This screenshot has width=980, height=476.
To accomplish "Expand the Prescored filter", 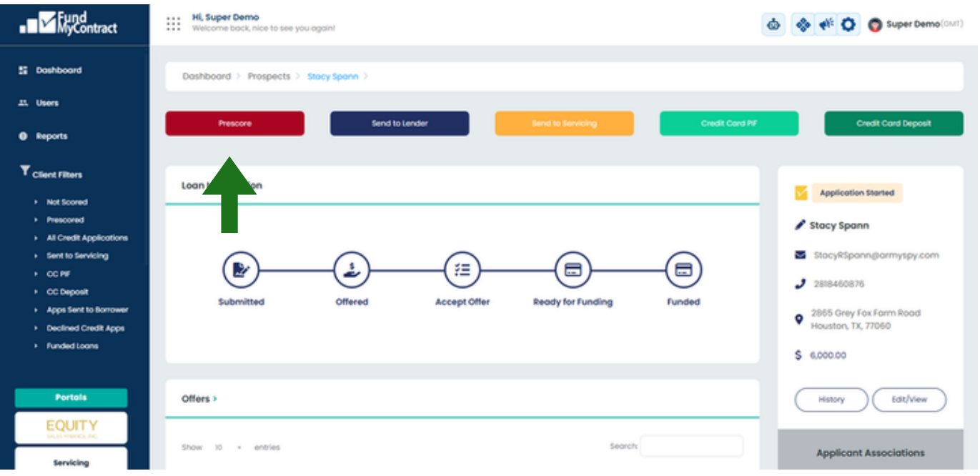I will [x=65, y=220].
